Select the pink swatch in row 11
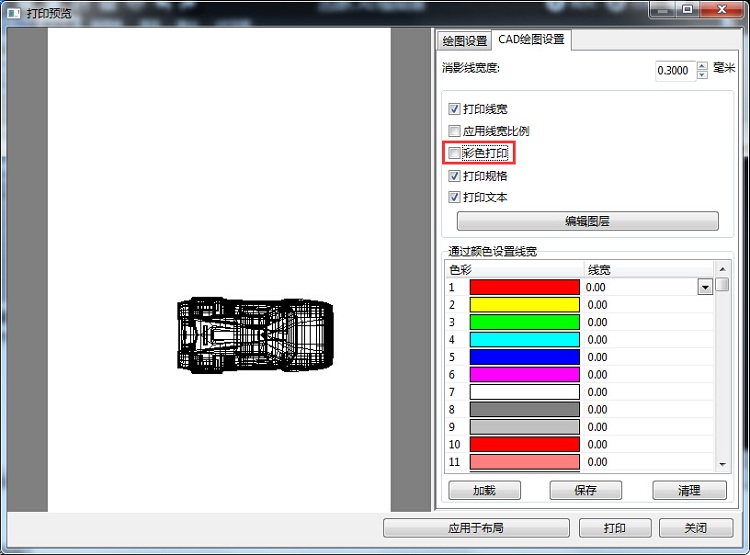This screenshot has height=555, width=750. pos(525,462)
